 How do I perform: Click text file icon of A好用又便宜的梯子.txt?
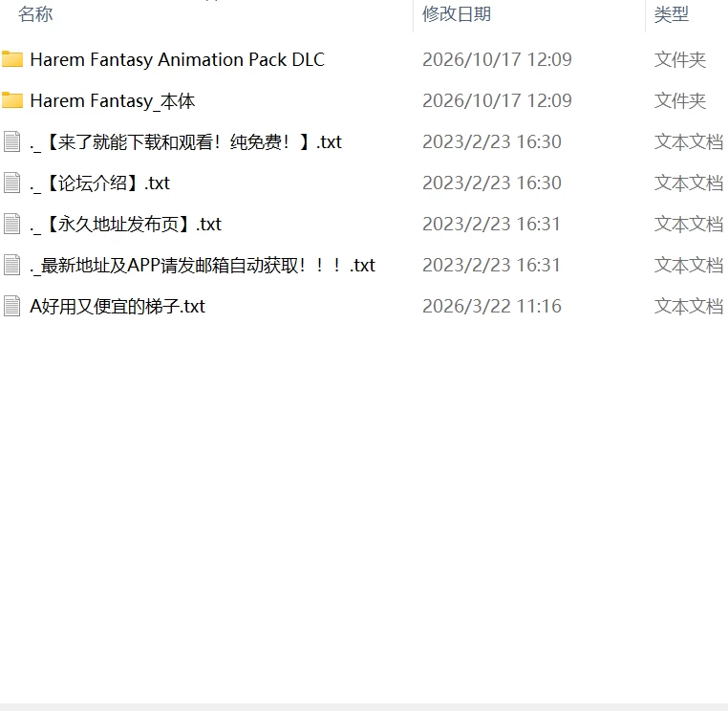12,306
